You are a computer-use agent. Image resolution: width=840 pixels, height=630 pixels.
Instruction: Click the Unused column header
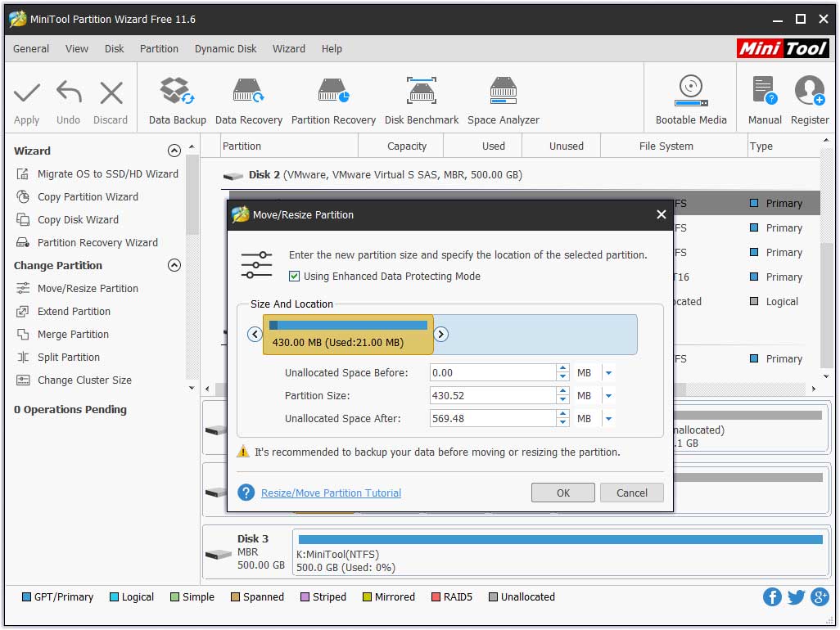click(562, 146)
